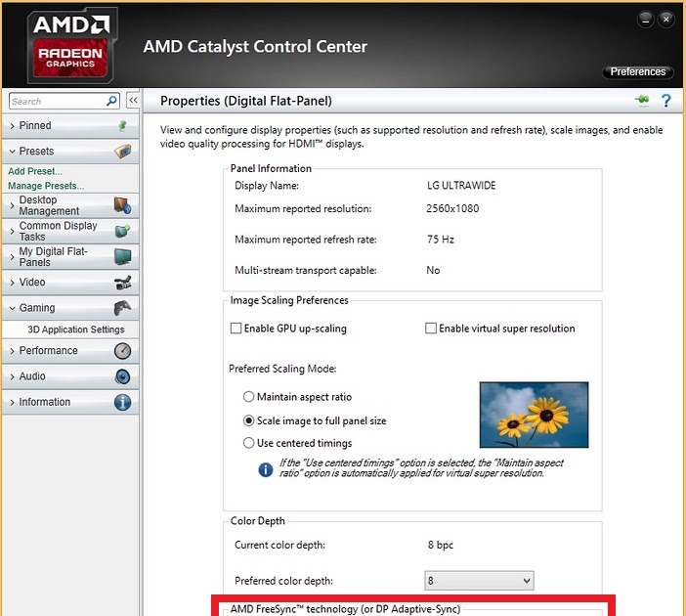686x616 pixels.
Task: Minimize the Catalyst Control Center window
Action: (x=645, y=20)
